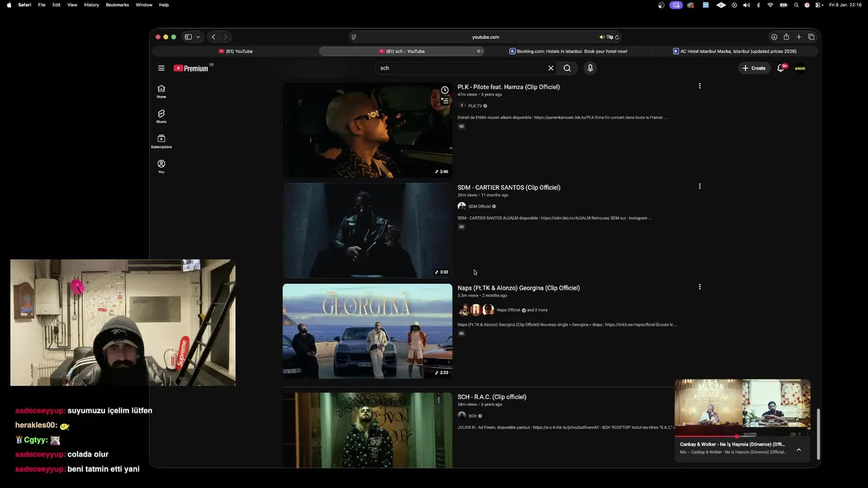Start voice search with microphone icon
Screen dimensions: 868x488
click(x=590, y=68)
